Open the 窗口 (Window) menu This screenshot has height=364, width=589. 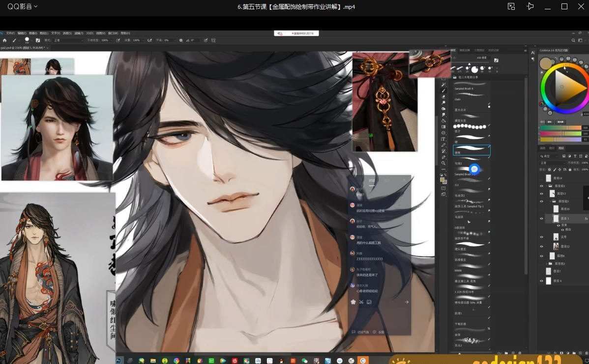click(113, 33)
